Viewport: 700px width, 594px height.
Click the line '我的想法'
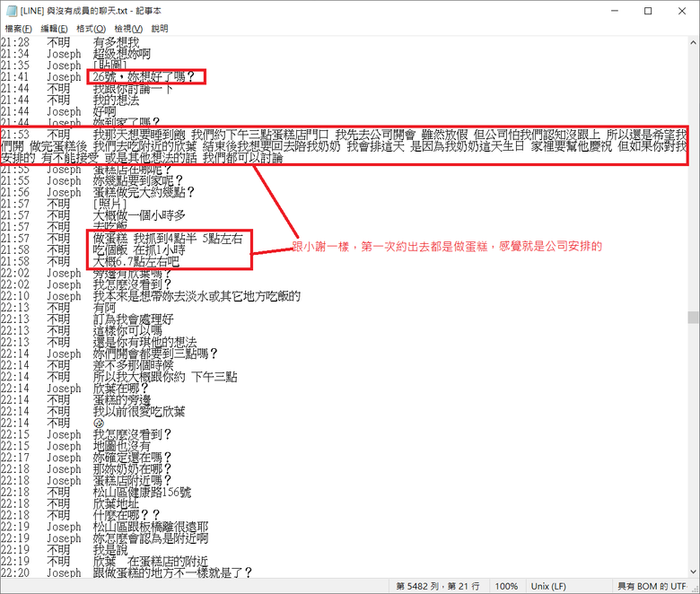tap(116, 100)
